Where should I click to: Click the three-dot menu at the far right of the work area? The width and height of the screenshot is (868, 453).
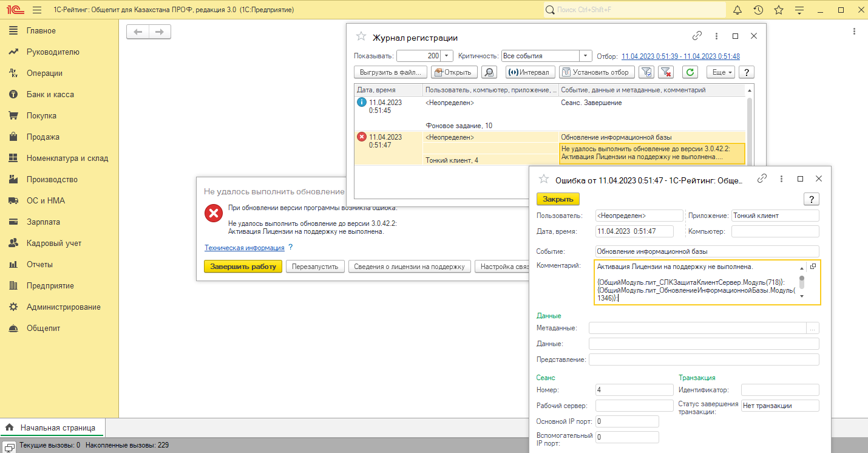pyautogui.click(x=854, y=32)
